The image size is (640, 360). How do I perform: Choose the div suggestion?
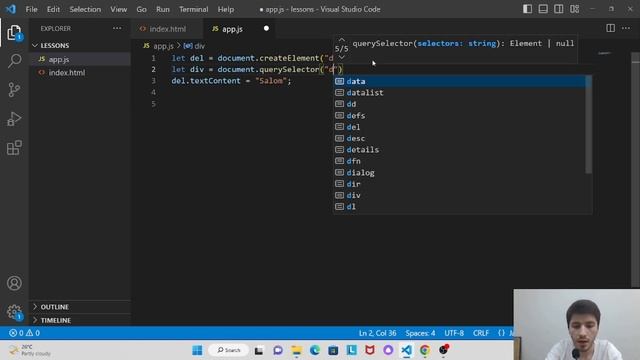pyautogui.click(x=460, y=196)
